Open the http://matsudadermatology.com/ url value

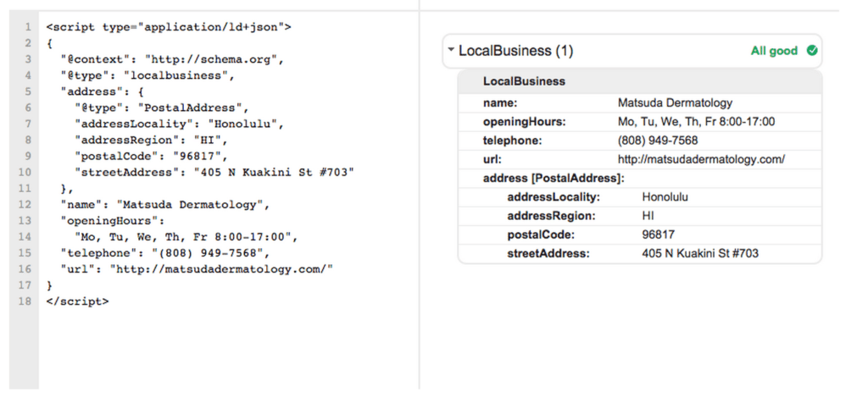pyautogui.click(x=701, y=160)
